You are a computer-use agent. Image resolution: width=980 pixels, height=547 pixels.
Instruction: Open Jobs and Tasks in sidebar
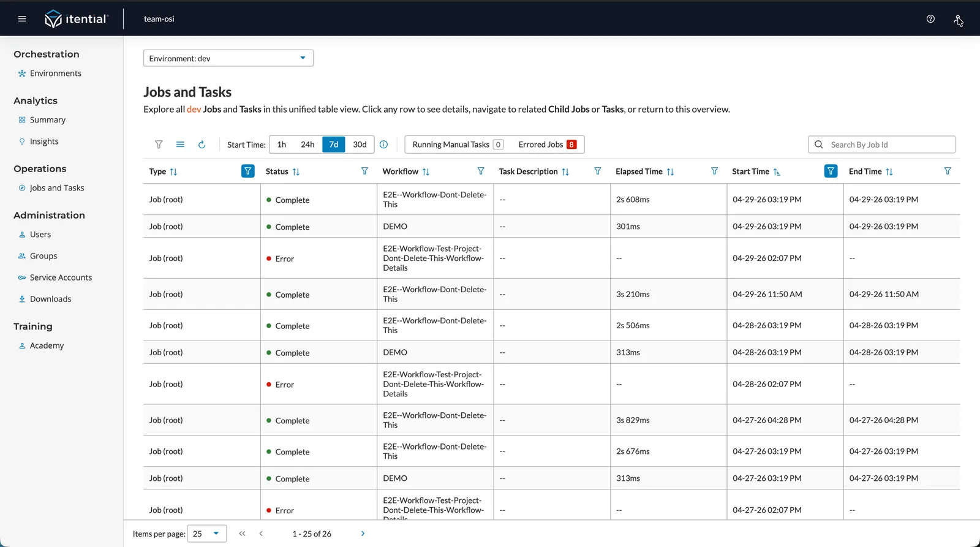(57, 188)
